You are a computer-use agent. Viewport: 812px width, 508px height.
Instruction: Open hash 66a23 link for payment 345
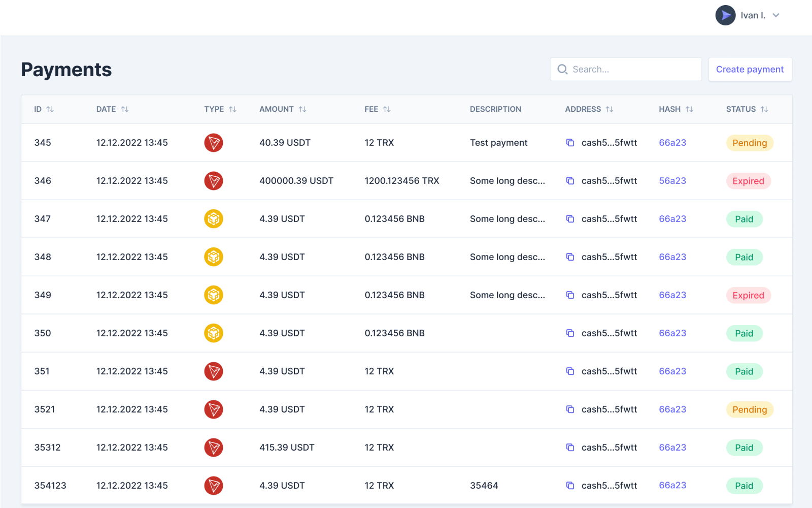(672, 143)
